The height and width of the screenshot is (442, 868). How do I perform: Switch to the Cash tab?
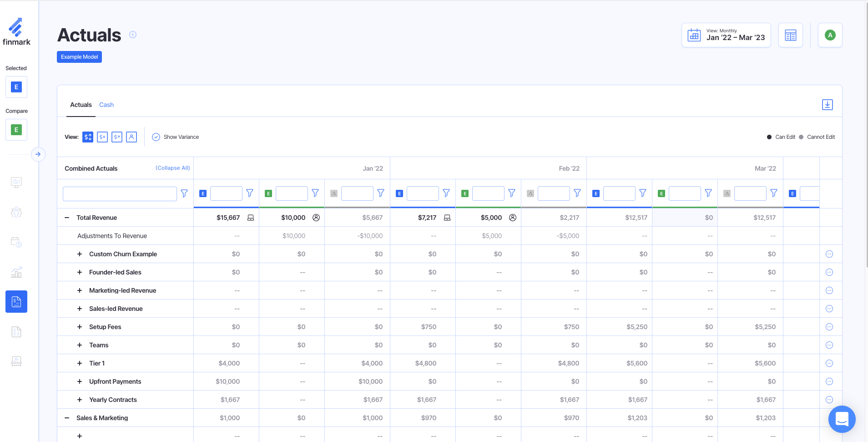pyautogui.click(x=106, y=105)
